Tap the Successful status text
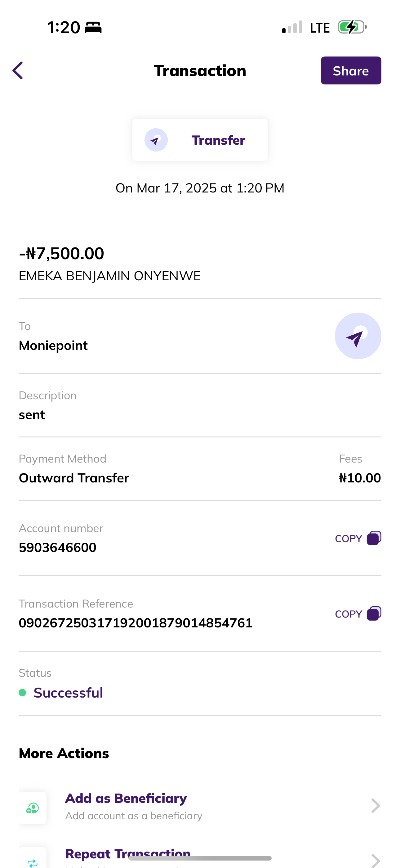 pyautogui.click(x=68, y=693)
